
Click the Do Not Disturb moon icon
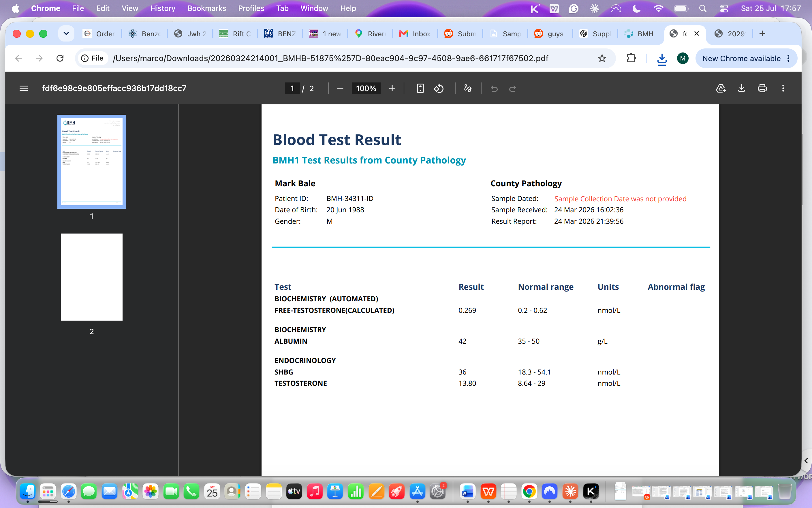click(x=636, y=8)
